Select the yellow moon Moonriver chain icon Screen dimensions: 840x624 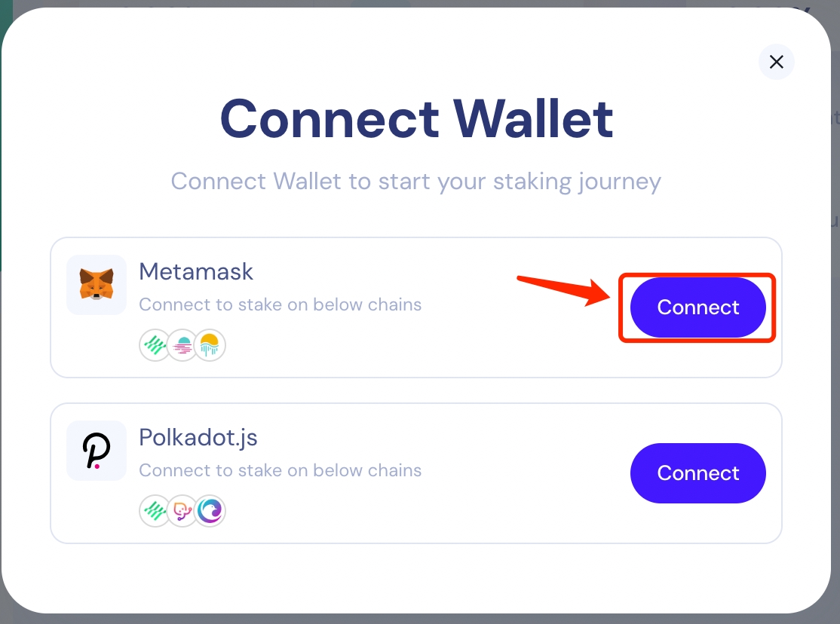210,346
